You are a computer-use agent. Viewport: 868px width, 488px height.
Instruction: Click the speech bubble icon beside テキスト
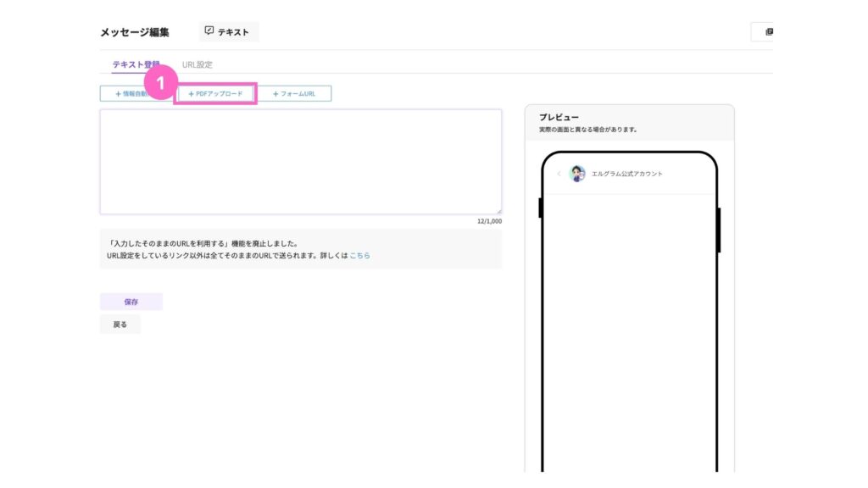(x=209, y=31)
